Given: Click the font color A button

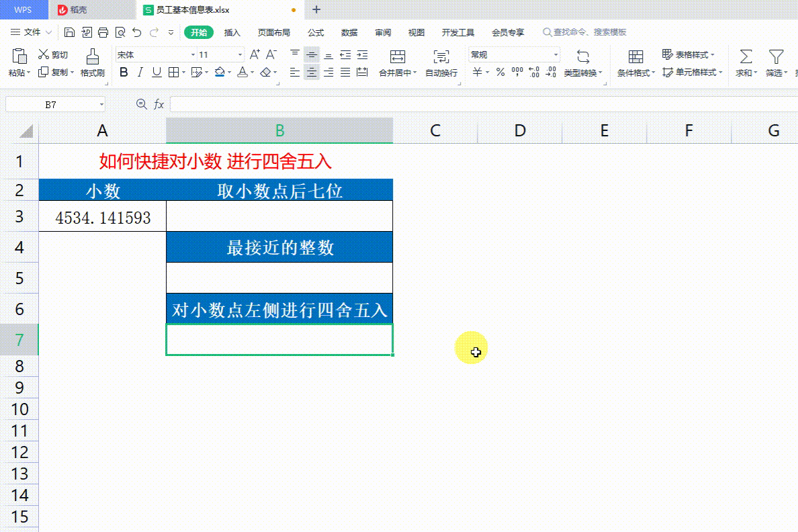Looking at the screenshot, I should 242,73.
